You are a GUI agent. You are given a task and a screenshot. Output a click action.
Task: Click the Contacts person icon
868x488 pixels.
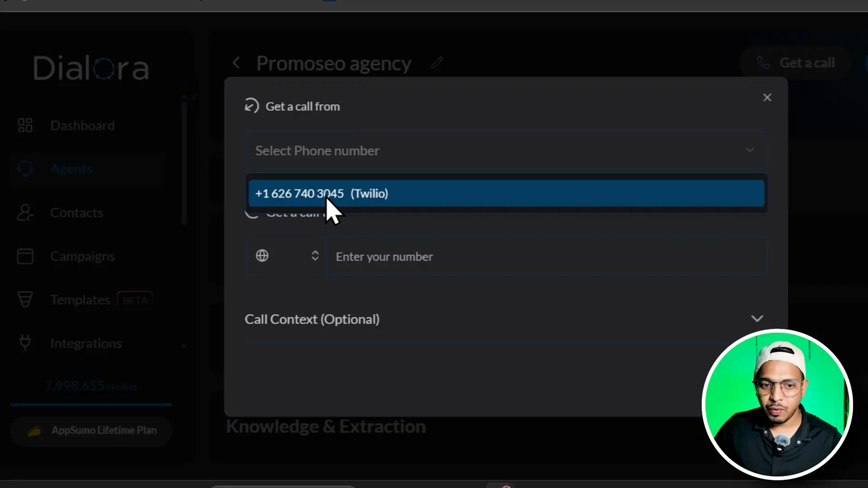[x=25, y=212]
